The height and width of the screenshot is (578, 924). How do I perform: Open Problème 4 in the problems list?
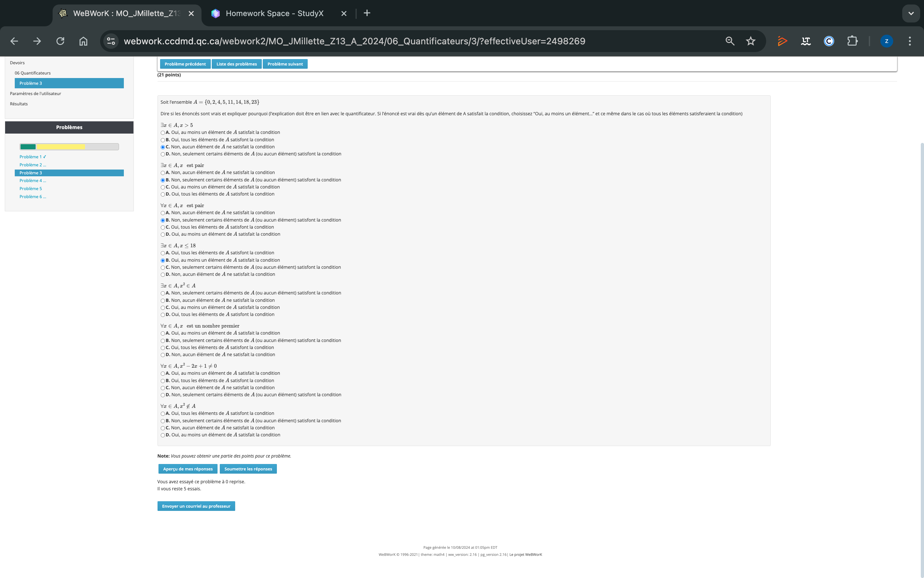click(33, 180)
